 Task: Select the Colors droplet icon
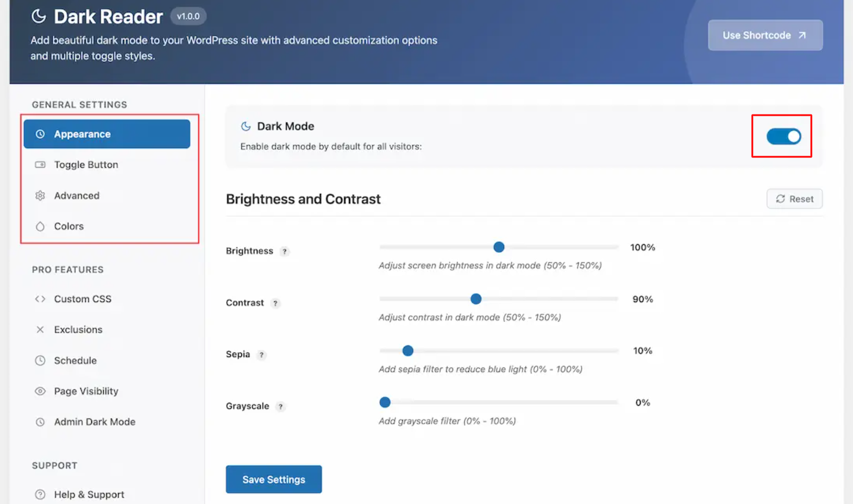pyautogui.click(x=40, y=226)
